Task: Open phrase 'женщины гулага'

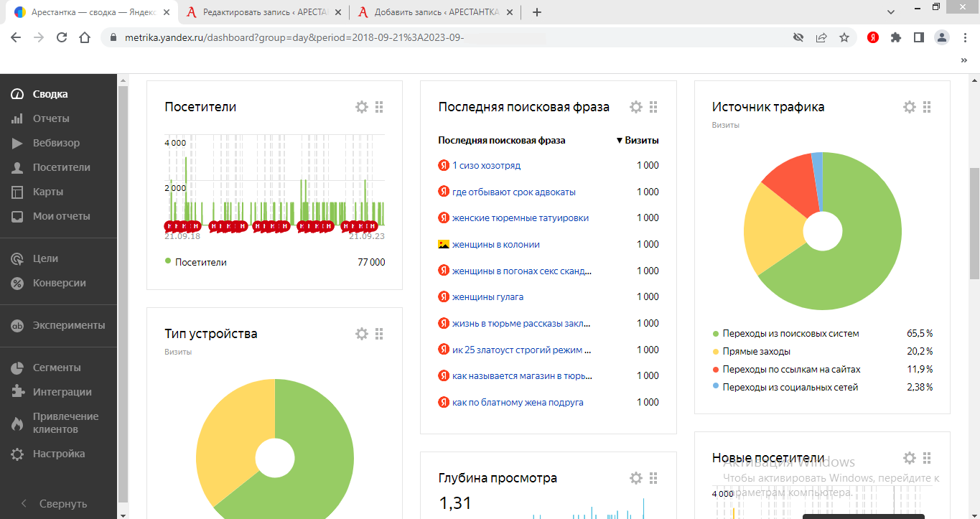Action: click(487, 296)
